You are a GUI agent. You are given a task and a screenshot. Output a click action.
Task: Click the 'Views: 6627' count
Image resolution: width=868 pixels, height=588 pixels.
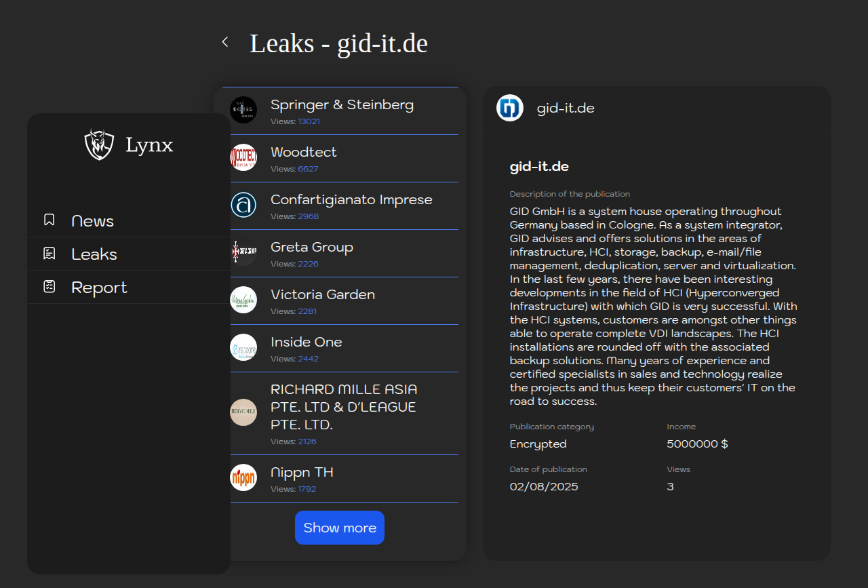pos(294,169)
